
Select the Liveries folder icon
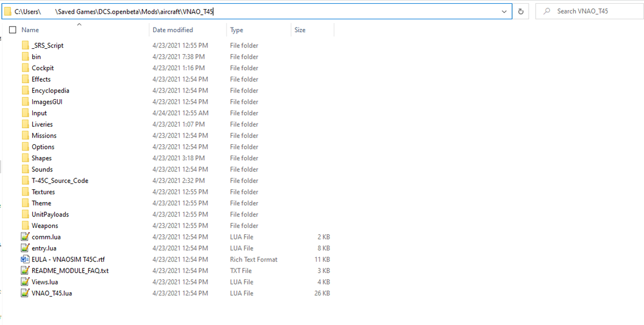(x=25, y=124)
